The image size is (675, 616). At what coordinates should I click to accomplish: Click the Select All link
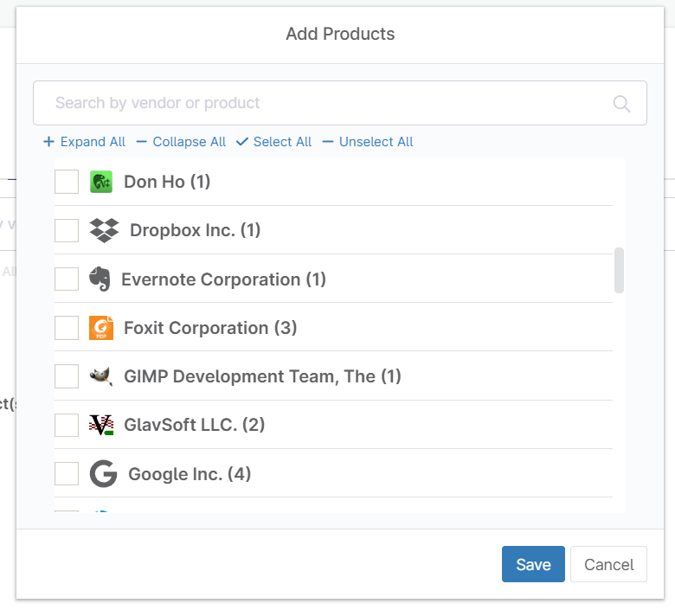(282, 142)
